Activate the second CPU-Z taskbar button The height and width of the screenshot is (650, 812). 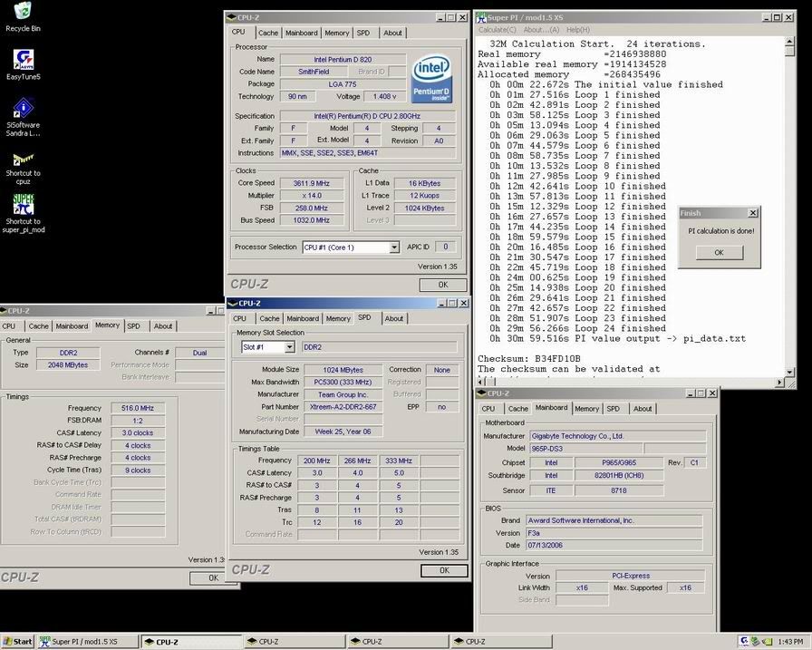click(x=295, y=641)
